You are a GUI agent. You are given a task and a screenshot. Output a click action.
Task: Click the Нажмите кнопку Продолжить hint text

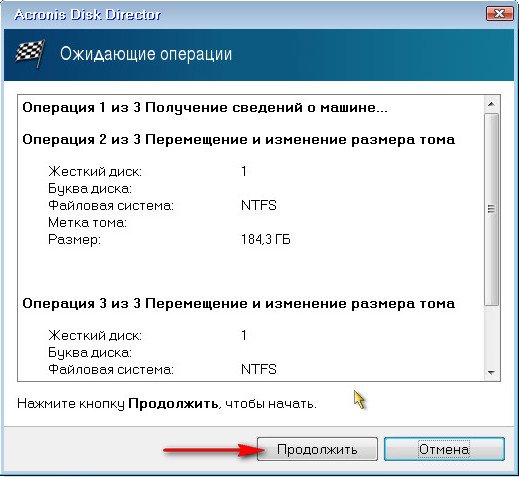(167, 404)
